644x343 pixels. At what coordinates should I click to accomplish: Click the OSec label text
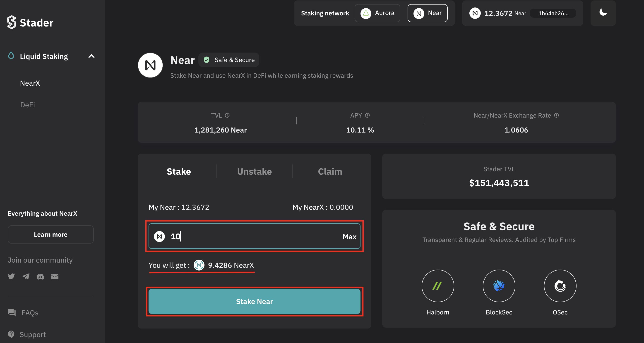tap(560, 312)
